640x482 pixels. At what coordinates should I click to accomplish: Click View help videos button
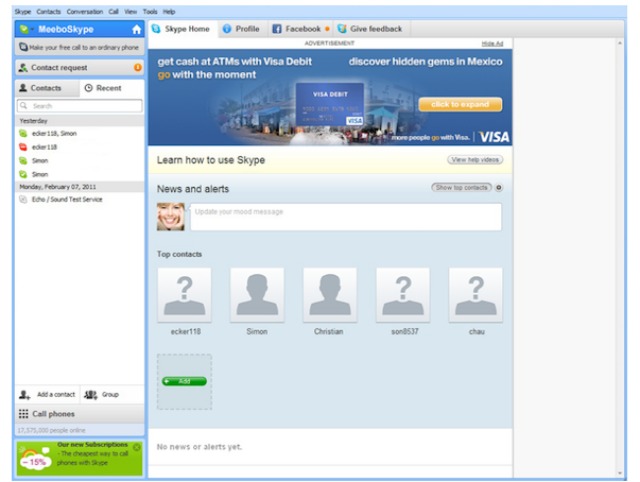click(x=475, y=160)
